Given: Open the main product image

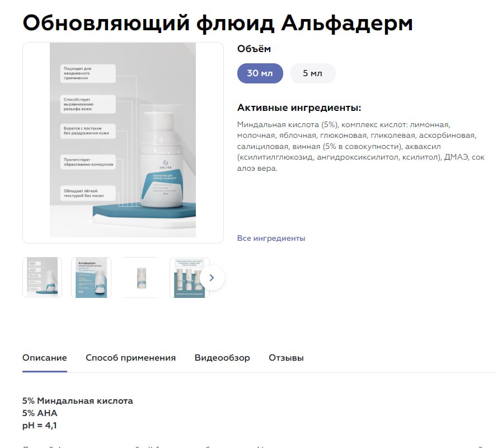Looking at the screenshot, I should pos(123,143).
